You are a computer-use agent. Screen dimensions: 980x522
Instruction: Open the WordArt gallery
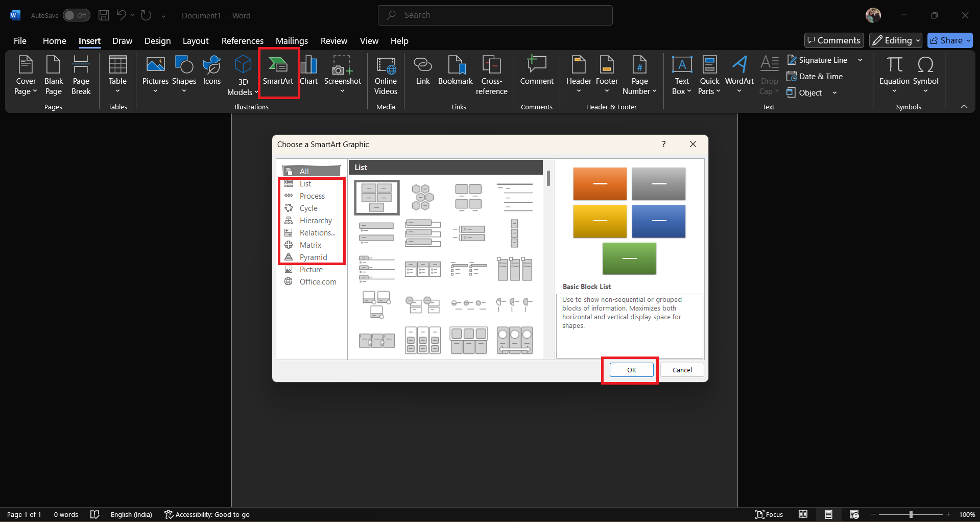pyautogui.click(x=739, y=76)
